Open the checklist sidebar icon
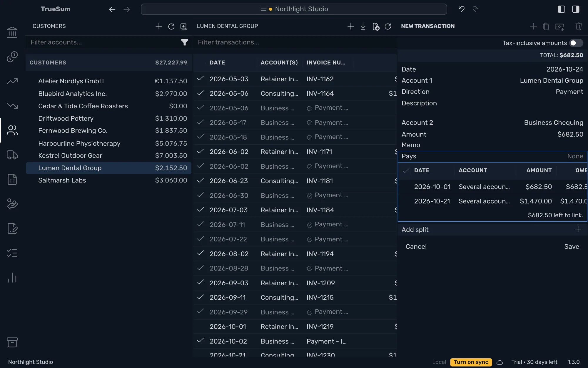This screenshot has width=588, height=368. click(x=12, y=253)
